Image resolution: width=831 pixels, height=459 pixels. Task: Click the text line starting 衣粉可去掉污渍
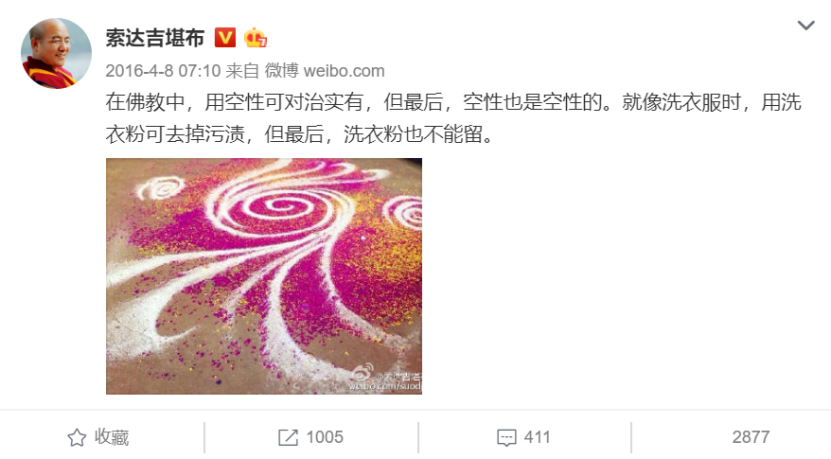[x=300, y=135]
